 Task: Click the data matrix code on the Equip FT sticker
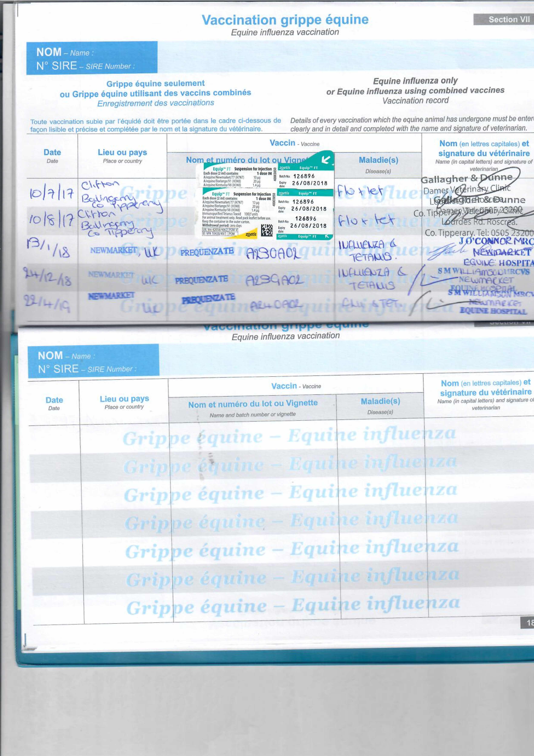click(x=267, y=230)
